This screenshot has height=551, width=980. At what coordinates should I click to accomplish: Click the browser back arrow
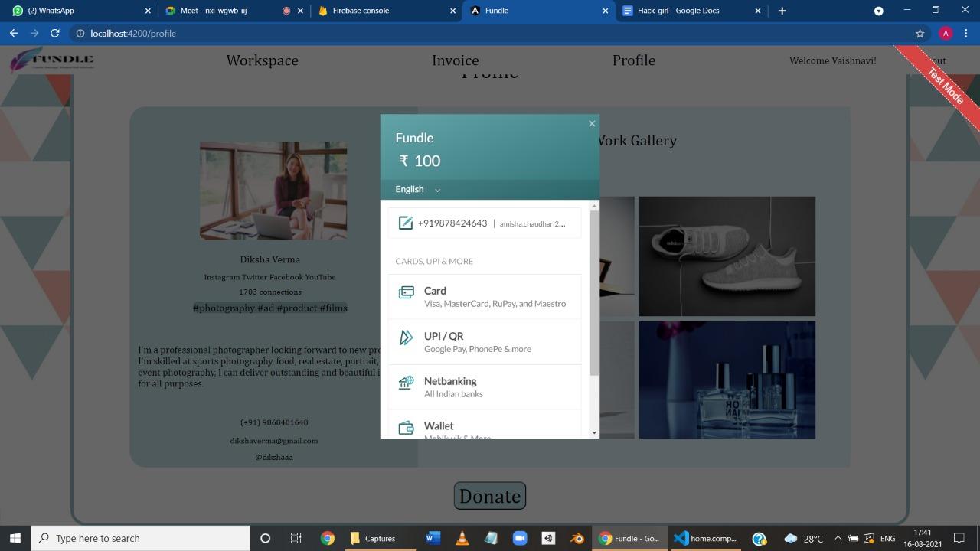[14, 34]
